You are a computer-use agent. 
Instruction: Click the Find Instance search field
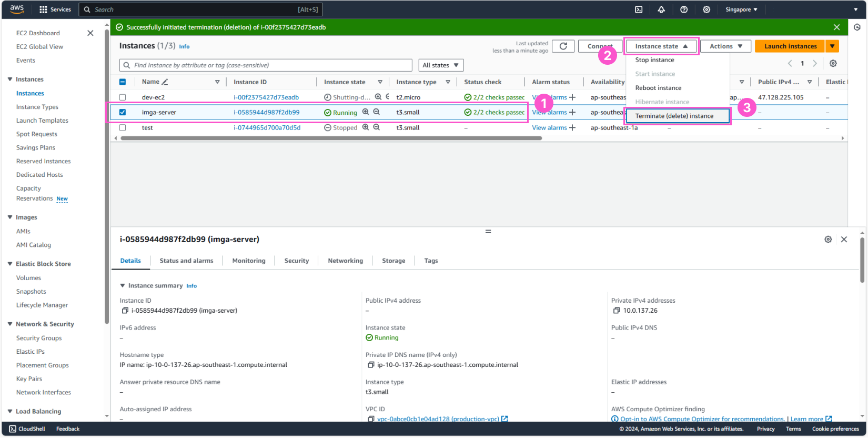266,65
